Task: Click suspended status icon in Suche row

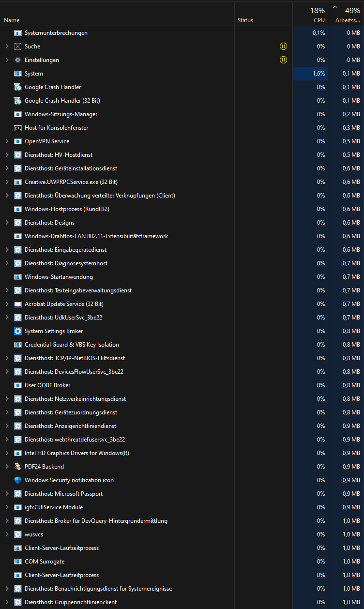Action: 283,46
